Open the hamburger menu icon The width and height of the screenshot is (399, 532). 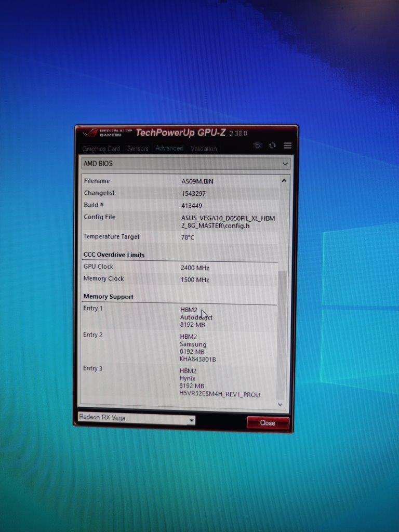[287, 146]
